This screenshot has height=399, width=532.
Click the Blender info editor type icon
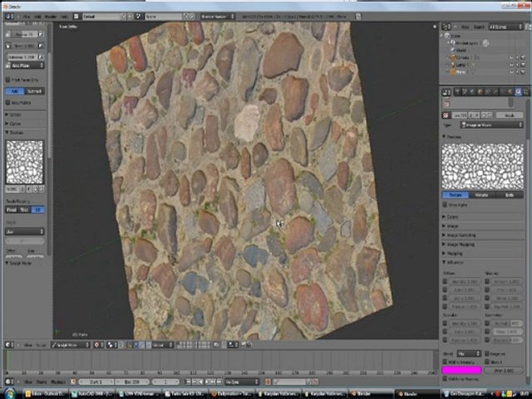(x=9, y=17)
